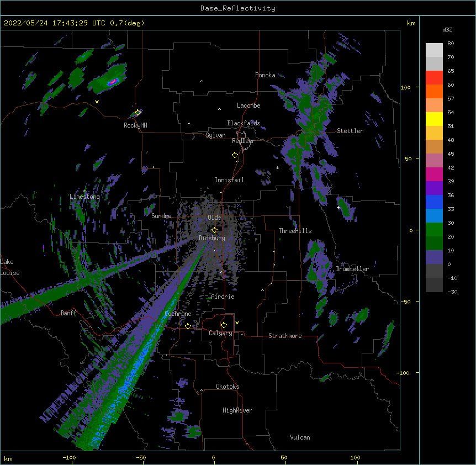
Task: Click the Banff town label
Action: [68, 313]
